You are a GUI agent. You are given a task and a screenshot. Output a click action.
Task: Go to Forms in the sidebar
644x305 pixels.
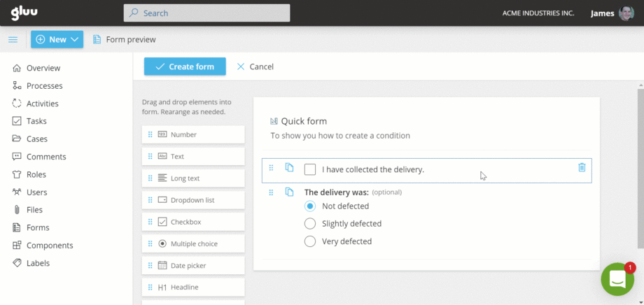pyautogui.click(x=38, y=227)
